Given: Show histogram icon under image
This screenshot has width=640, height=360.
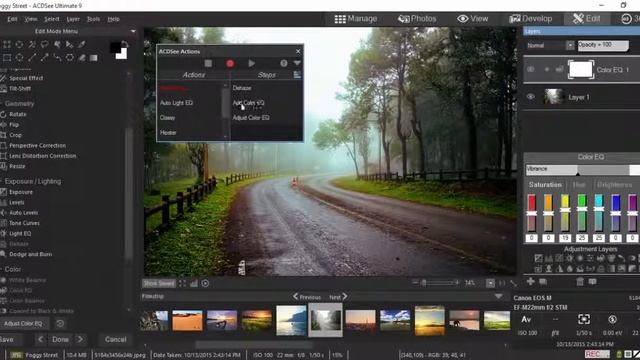Looking at the screenshot, I should click(194, 283).
